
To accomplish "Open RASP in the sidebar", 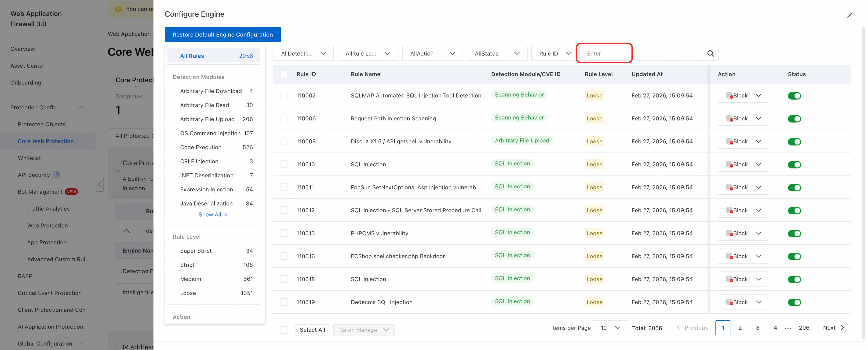I will coord(25,276).
